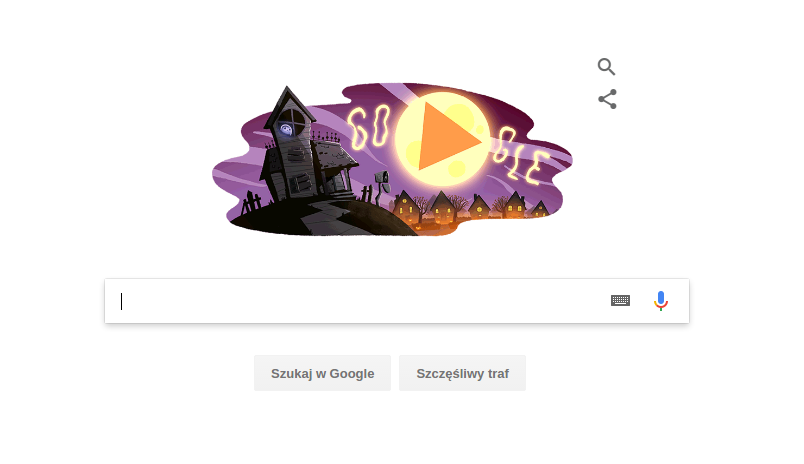The height and width of the screenshot is (464, 804).
Task: Click the Szczęśliwy traf button
Action: click(463, 373)
